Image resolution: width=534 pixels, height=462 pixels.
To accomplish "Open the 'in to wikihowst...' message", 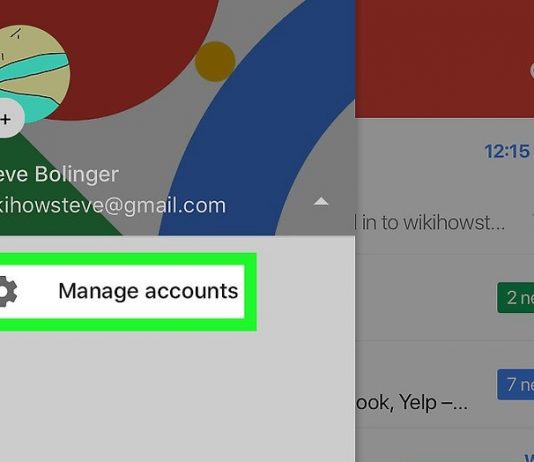I will click(x=429, y=223).
